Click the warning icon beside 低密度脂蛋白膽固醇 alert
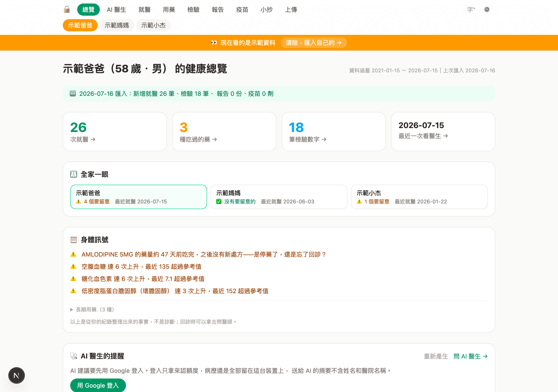The height and width of the screenshot is (392, 558). click(x=73, y=291)
